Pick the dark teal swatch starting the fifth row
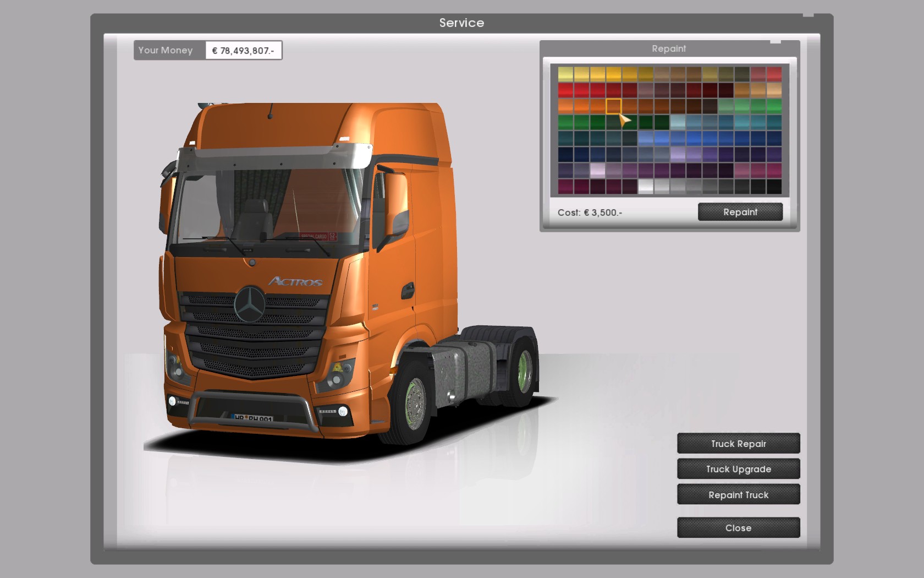The image size is (924, 578). pos(565,138)
